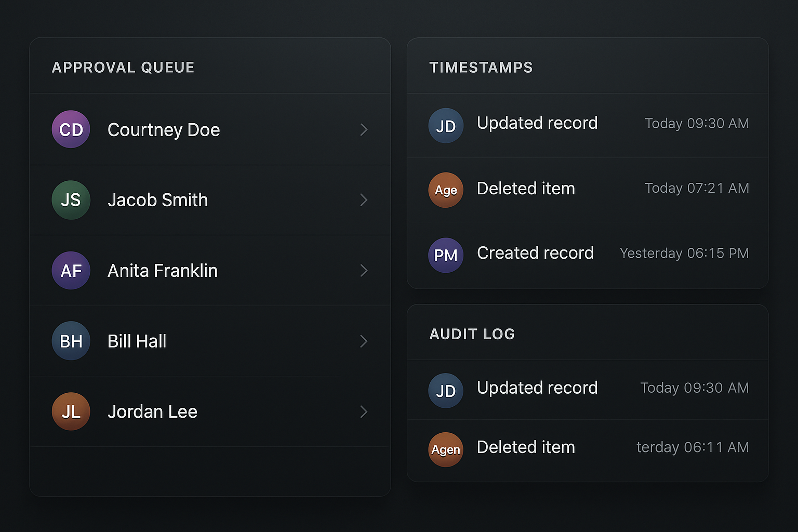Select the name Jacob Smith
798x532 pixels.
pyautogui.click(x=158, y=200)
